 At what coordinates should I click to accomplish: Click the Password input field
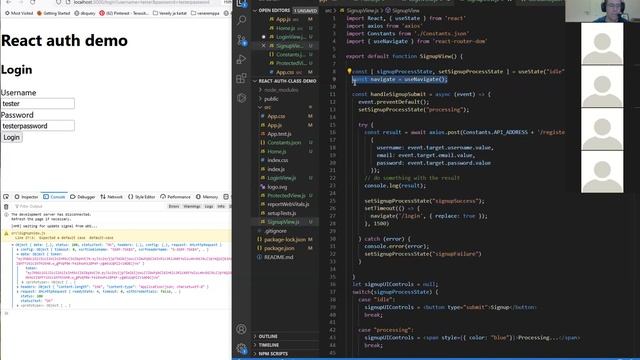38,126
